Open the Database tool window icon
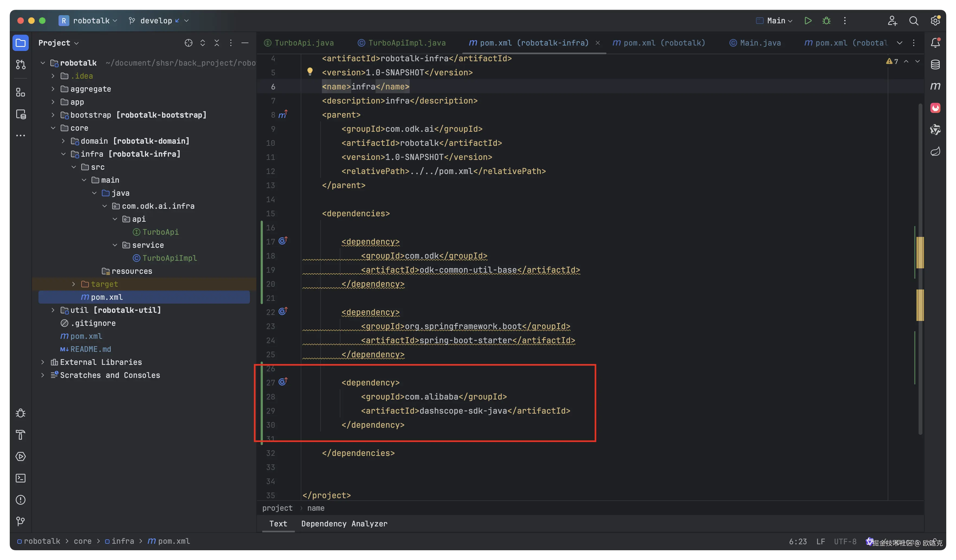 click(935, 65)
